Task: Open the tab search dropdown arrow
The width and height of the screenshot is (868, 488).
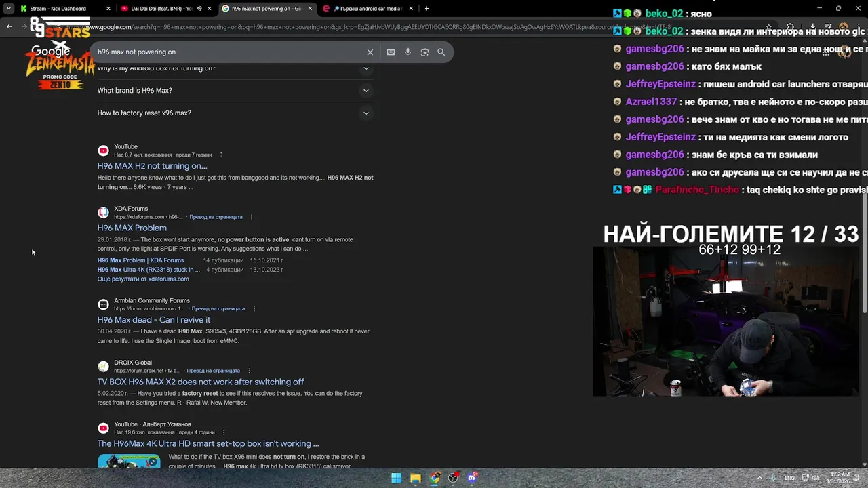Action: [x=8, y=9]
